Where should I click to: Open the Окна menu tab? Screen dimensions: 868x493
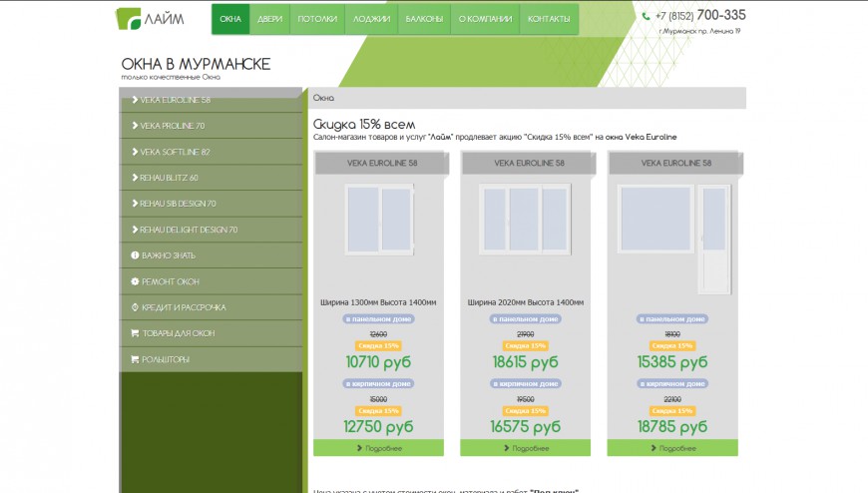pyautogui.click(x=230, y=19)
